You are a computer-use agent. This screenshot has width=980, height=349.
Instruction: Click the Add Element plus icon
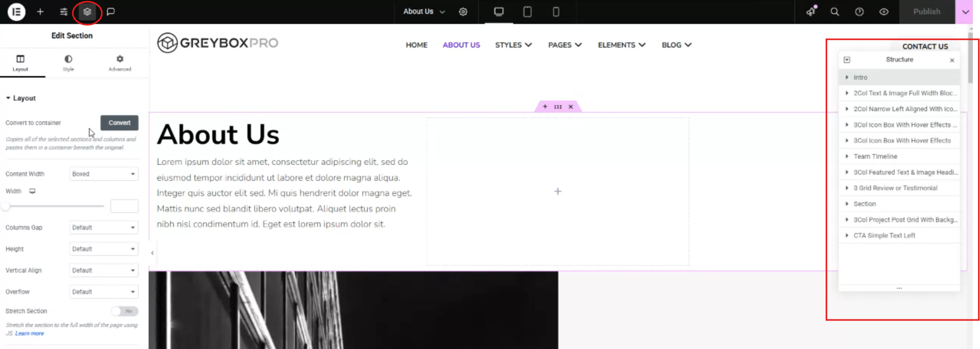point(40,12)
